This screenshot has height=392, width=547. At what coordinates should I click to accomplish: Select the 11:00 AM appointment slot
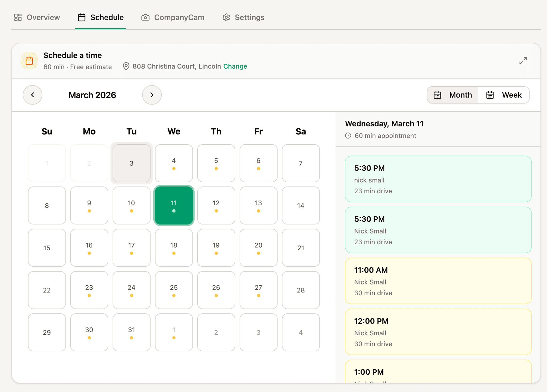(438, 281)
